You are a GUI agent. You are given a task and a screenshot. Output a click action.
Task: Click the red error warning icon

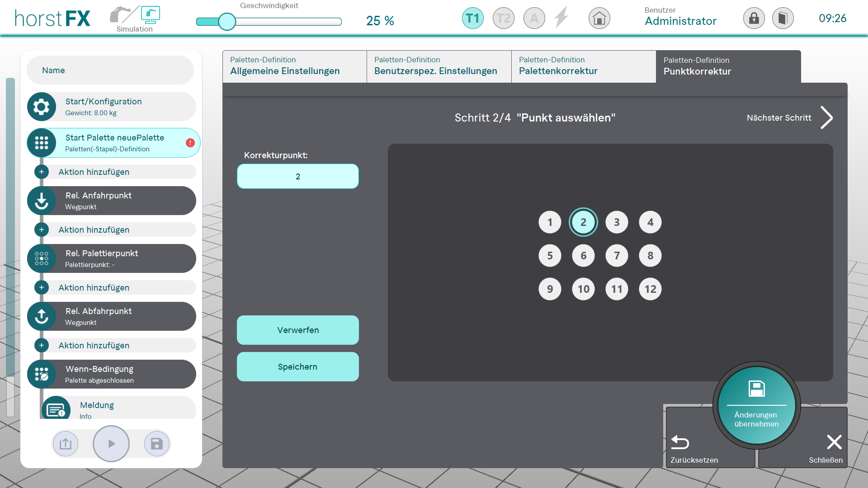(190, 143)
